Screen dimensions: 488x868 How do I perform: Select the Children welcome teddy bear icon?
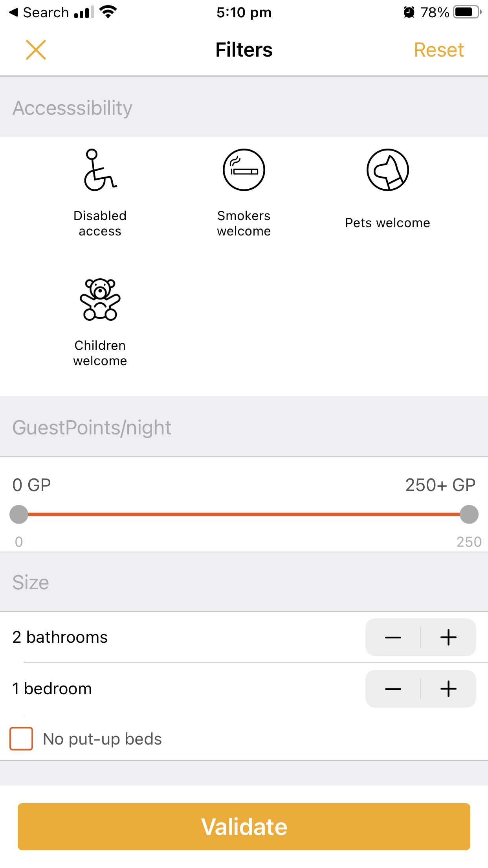coord(100,300)
